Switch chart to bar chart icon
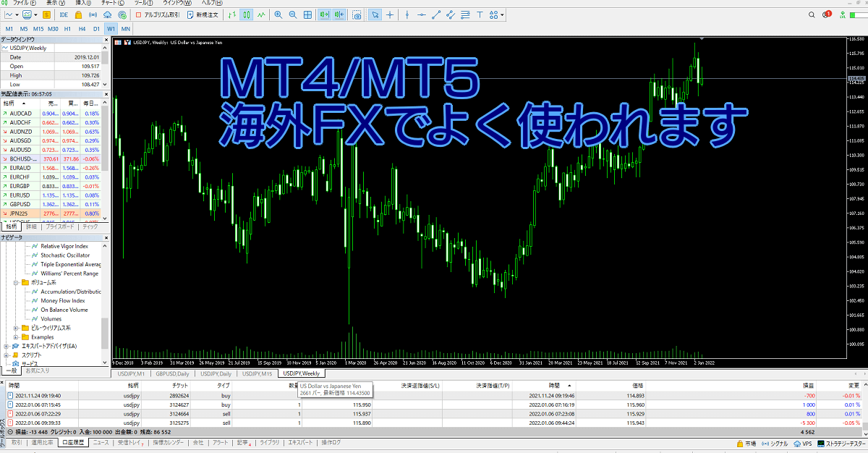 [231, 14]
